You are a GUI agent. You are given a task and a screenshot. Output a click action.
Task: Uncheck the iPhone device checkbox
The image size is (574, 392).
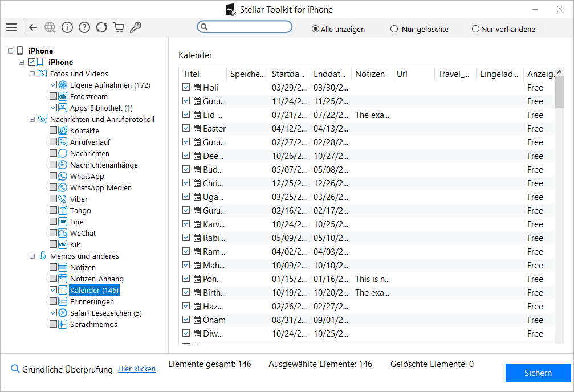click(x=31, y=62)
